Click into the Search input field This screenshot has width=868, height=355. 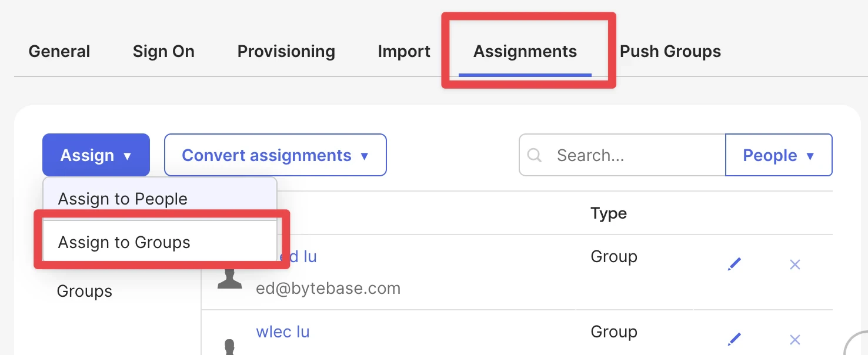click(623, 155)
